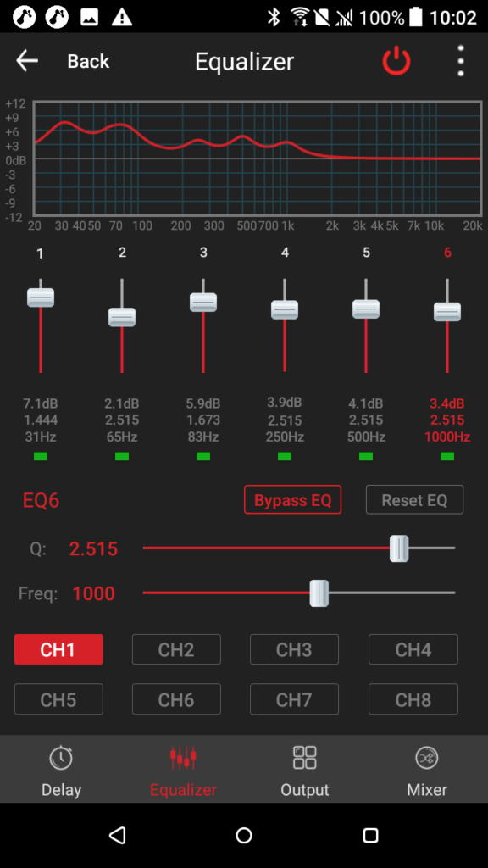The width and height of the screenshot is (488, 868).
Task: Tap the Equalizer sliders icon
Action: 183,757
